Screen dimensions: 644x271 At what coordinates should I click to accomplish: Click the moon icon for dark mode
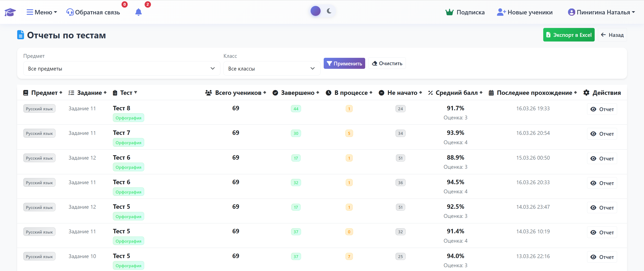329,11
